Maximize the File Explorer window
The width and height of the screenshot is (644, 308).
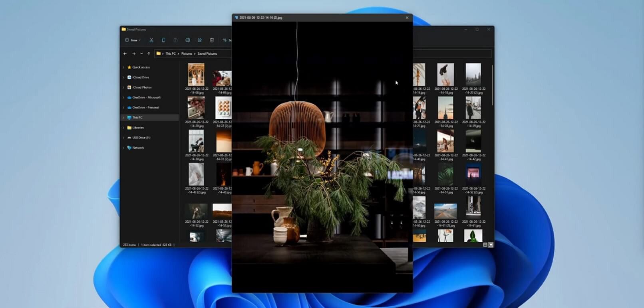477,29
